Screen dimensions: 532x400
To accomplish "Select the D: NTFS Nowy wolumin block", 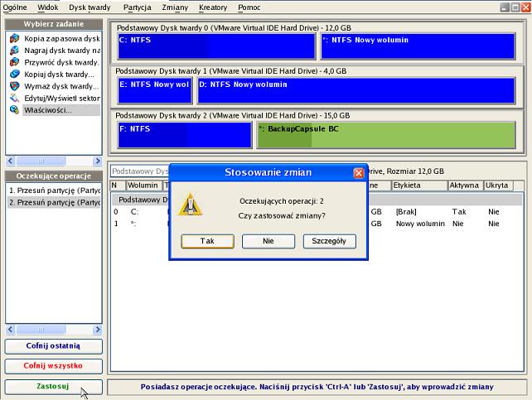I will pyautogui.click(x=356, y=90).
